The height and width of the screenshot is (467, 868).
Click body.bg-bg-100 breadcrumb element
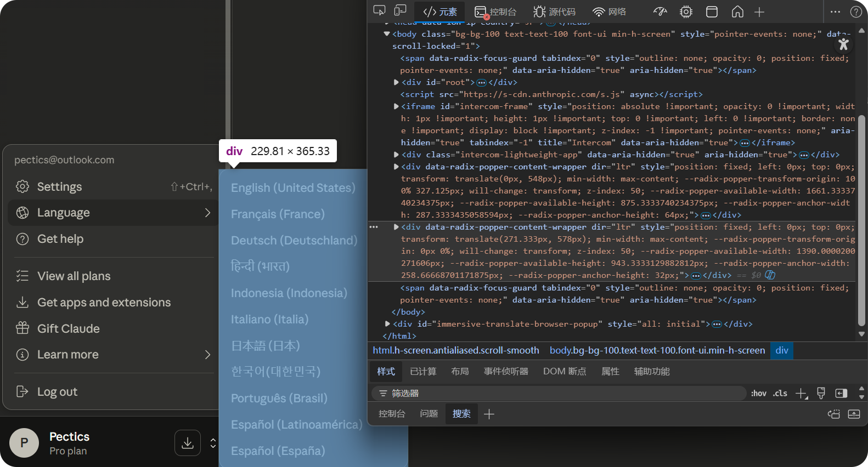[657, 350]
